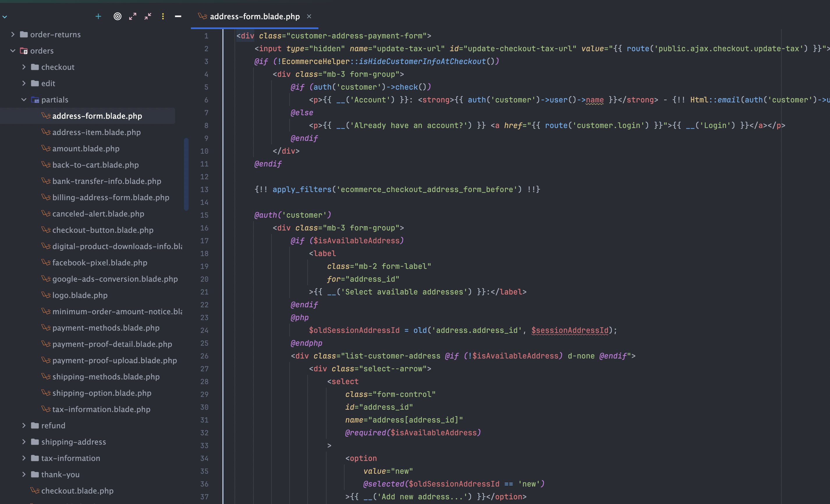Open payment-methods.blade.php in the tree
The width and height of the screenshot is (830, 504).
(x=106, y=328)
